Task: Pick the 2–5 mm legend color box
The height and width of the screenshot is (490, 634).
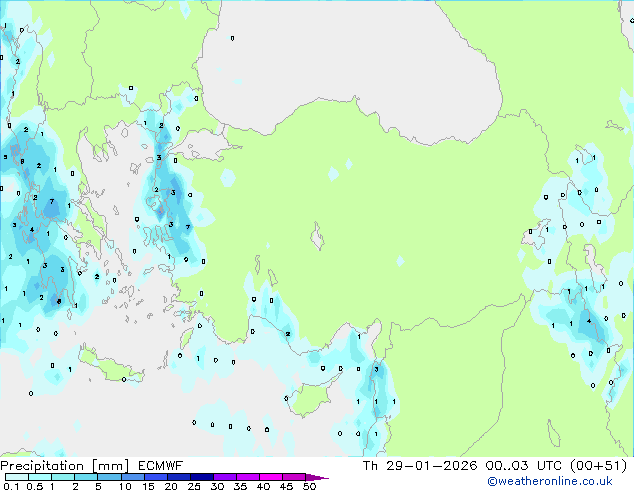Action: click(x=86, y=477)
